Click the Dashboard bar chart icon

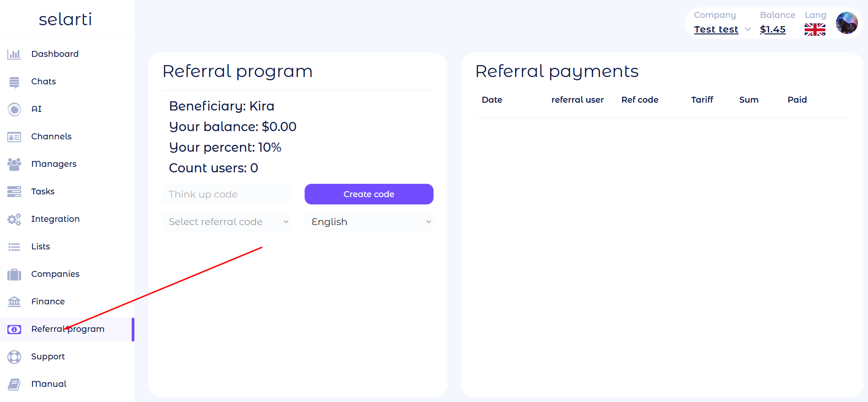pyautogui.click(x=14, y=55)
